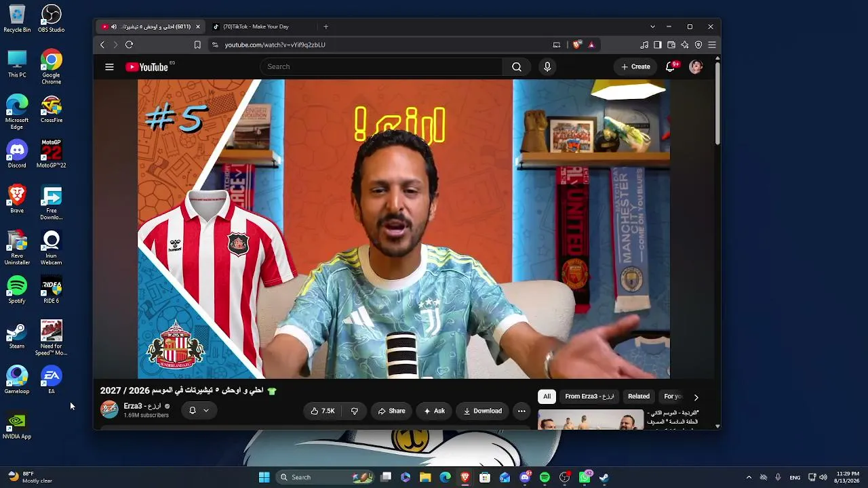This screenshot has width=868, height=488.
Task: Start voice search with the microphone
Action: click(547, 66)
